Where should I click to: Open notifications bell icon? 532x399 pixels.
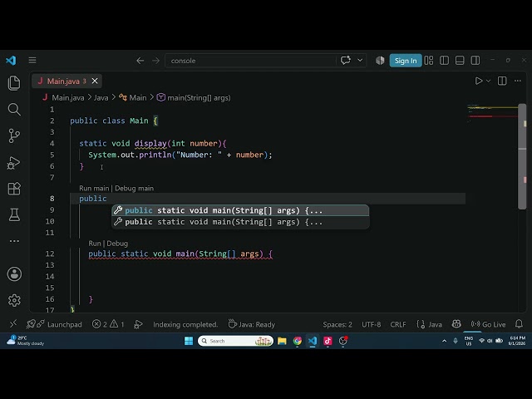coord(519,324)
